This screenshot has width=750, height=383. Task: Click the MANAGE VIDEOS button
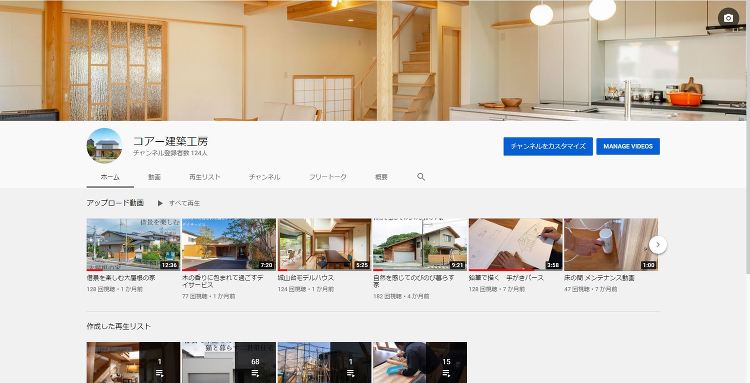628,146
